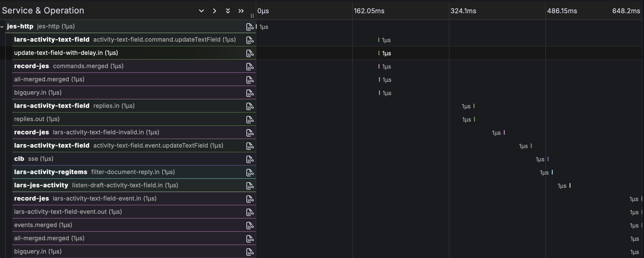Open logs icon for lars-jes-activity span
The height and width of the screenshot is (258, 644).
pyautogui.click(x=250, y=186)
